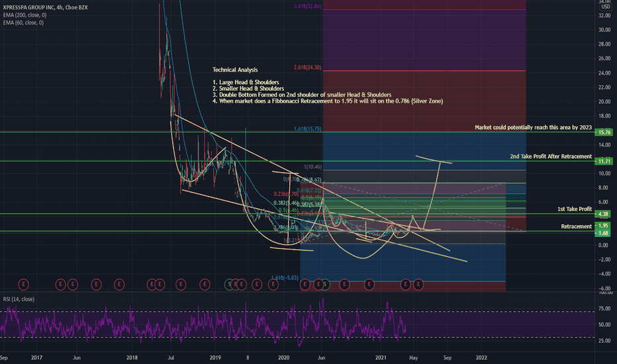This screenshot has width=617, height=364.
Task: Select the '2nd Take Profit After Retracement' label
Action: point(551,157)
